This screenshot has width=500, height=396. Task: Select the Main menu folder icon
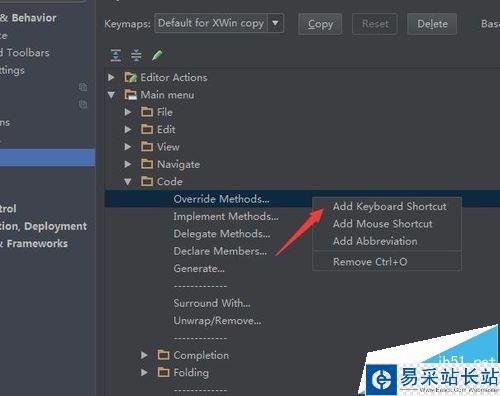[x=130, y=95]
